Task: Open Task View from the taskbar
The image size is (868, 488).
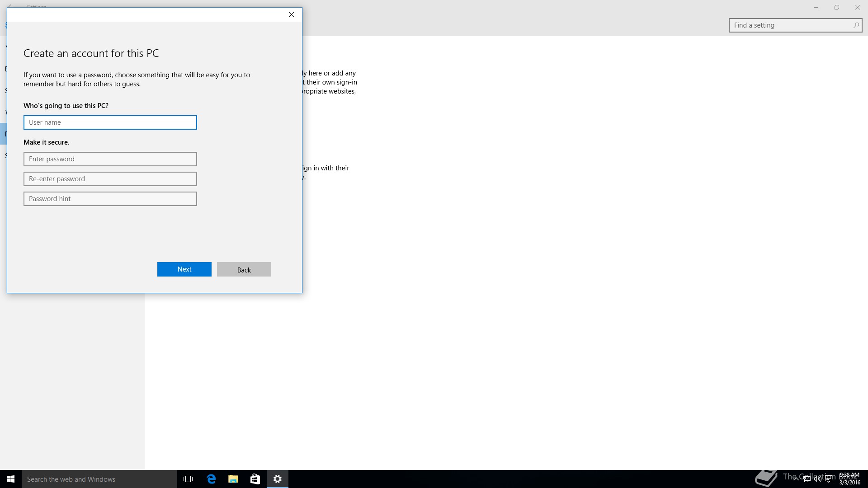Action: [188, 479]
